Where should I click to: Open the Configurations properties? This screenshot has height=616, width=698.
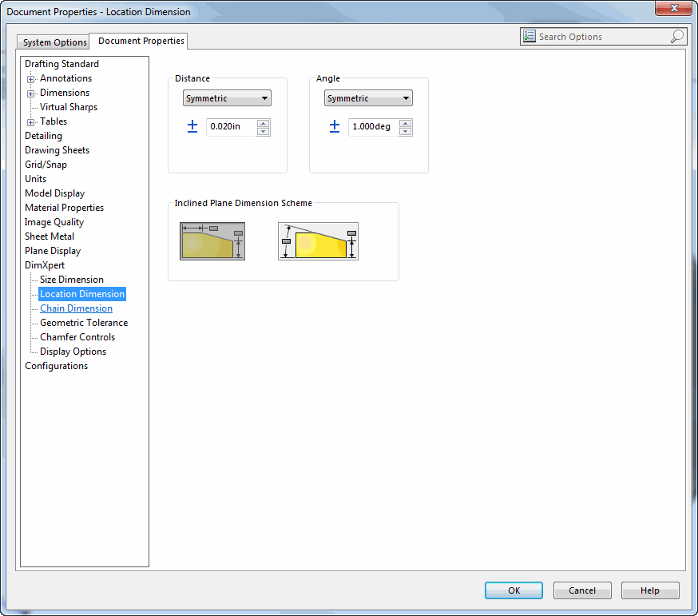pyautogui.click(x=56, y=366)
